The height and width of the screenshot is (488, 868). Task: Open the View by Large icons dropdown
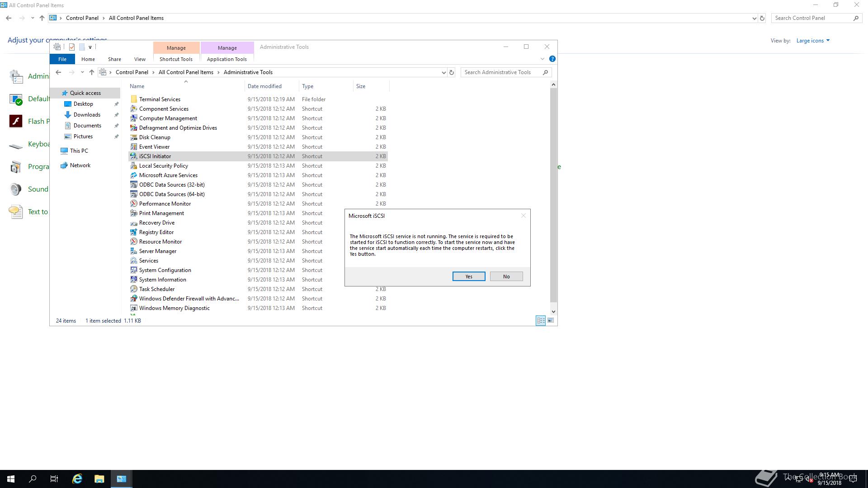[x=813, y=41]
